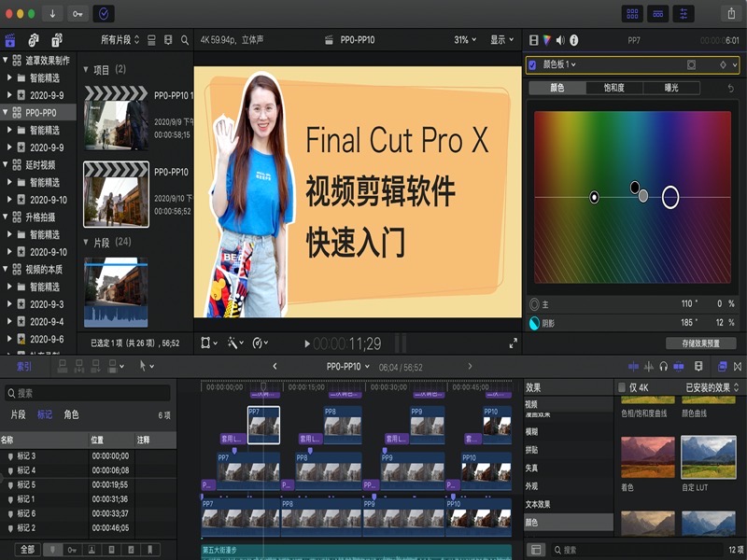This screenshot has height=560, width=747.
Task: Switch to the 角色 index tab
Action: tap(72, 414)
